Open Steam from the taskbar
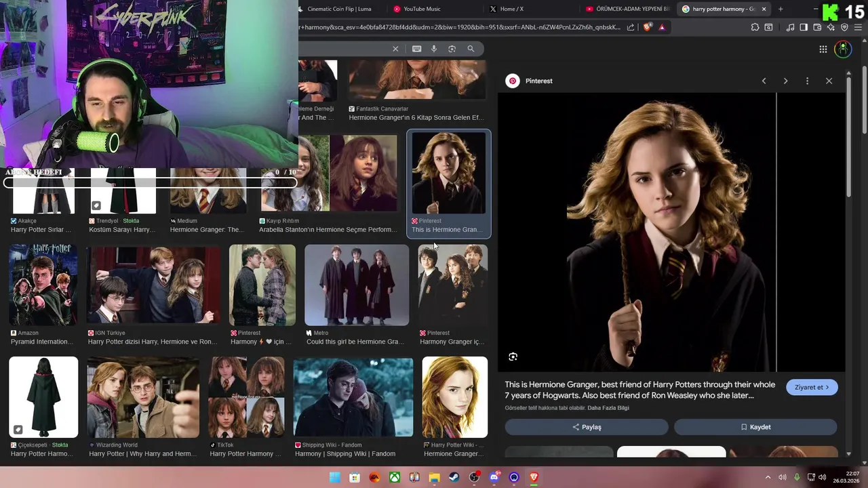This screenshot has width=868, height=488. click(x=454, y=477)
